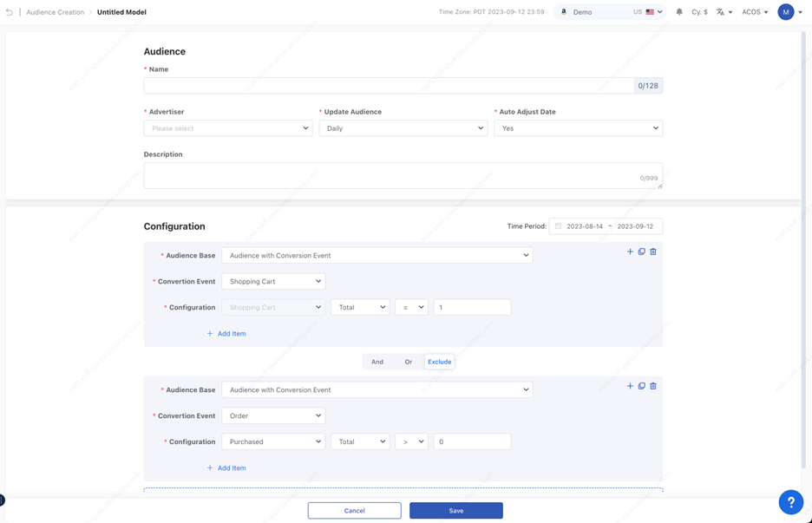Click the value field containing 0
The image size is (812, 523).
(x=472, y=441)
